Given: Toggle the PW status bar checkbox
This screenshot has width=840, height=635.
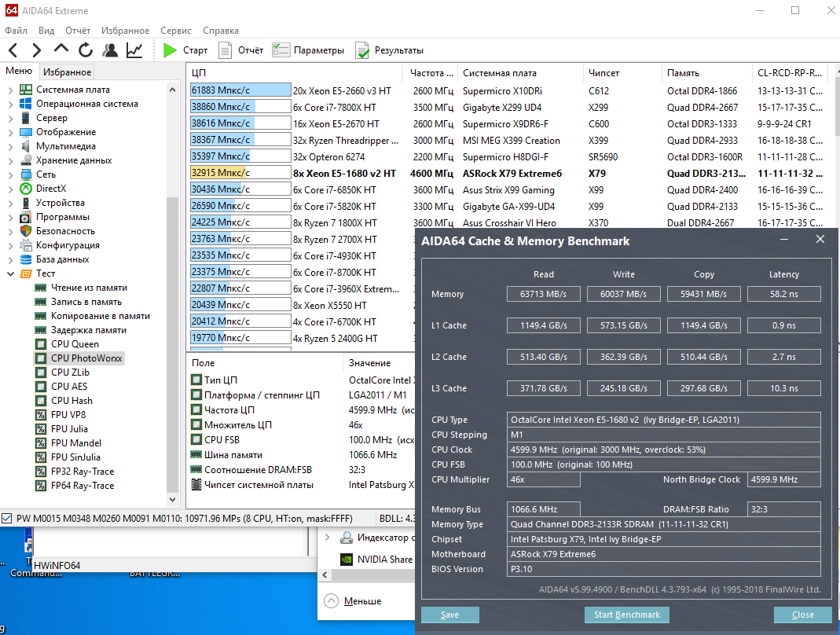Looking at the screenshot, I should [7, 518].
